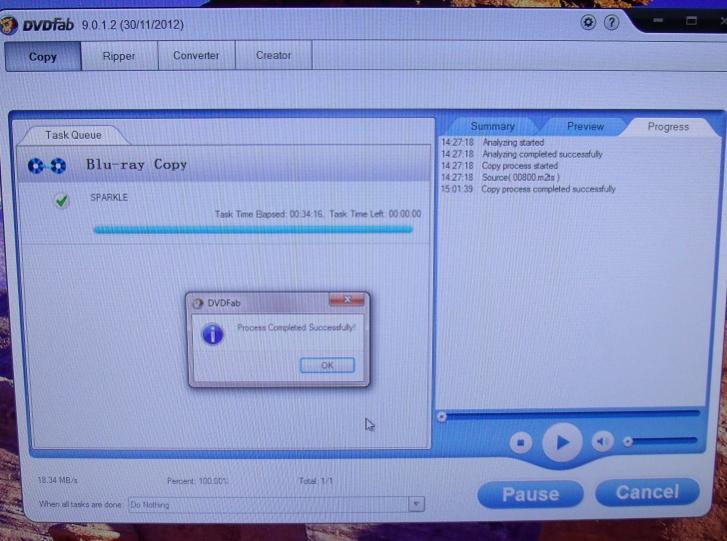Switch to the Copy tab
Image resolution: width=727 pixels, height=541 pixels.
click(x=43, y=57)
